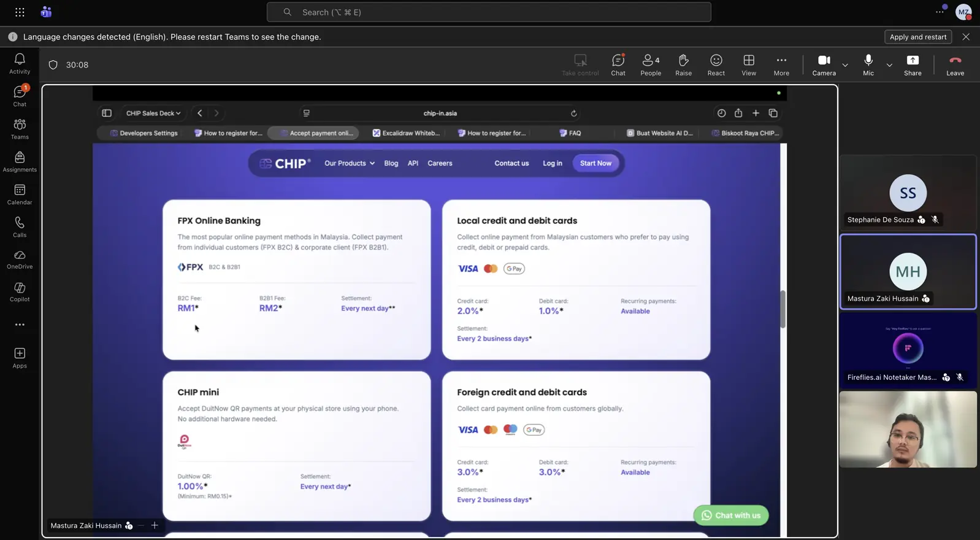The width and height of the screenshot is (980, 540).
Task: Dismiss the language change notification
Action: pos(966,37)
